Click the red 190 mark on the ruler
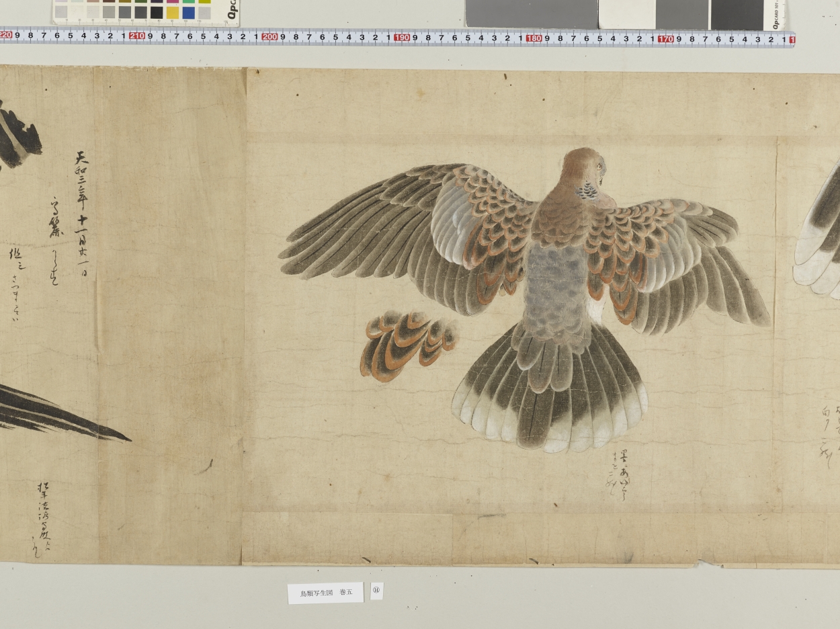 click(402, 37)
